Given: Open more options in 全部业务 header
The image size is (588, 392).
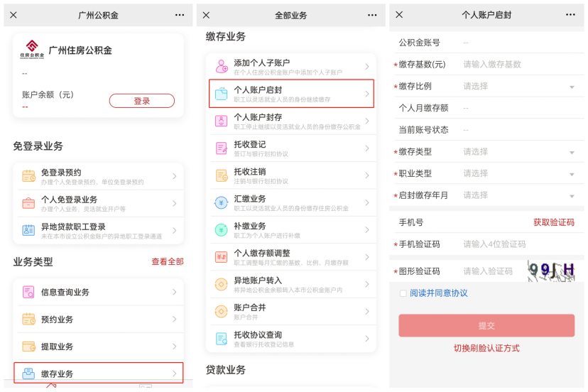Looking at the screenshot, I should click(372, 15).
